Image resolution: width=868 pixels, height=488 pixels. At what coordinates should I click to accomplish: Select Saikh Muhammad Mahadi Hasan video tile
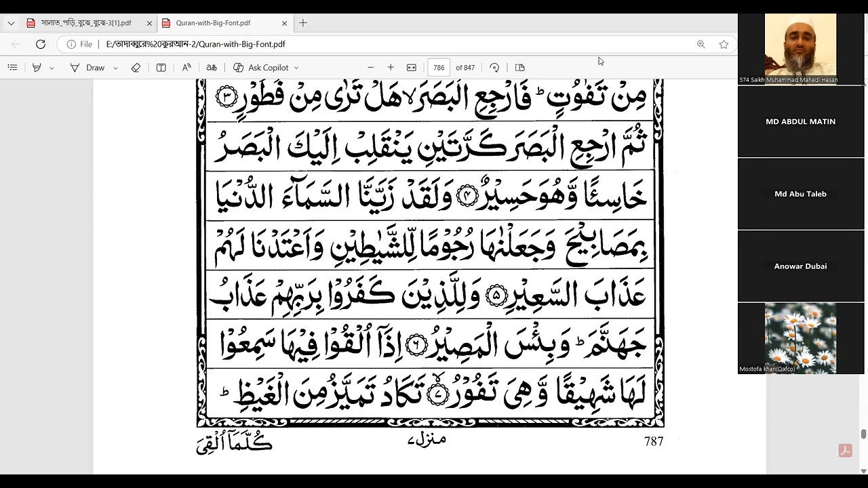[801, 49]
